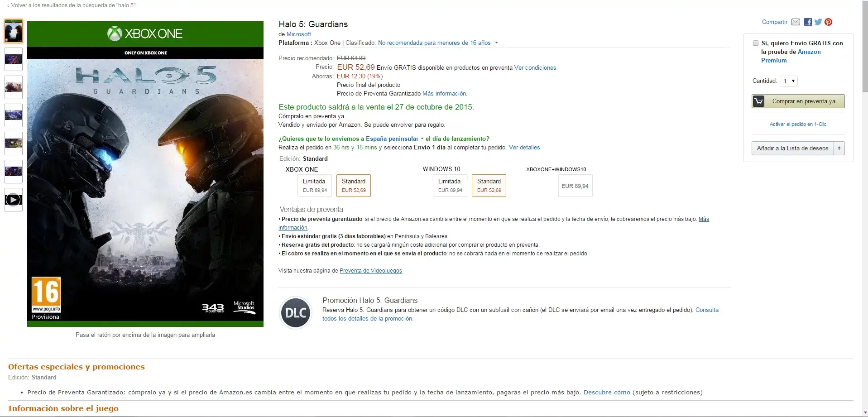Select the first cover art thumbnail
Image resolution: width=868 pixels, height=417 pixels.
(x=14, y=32)
